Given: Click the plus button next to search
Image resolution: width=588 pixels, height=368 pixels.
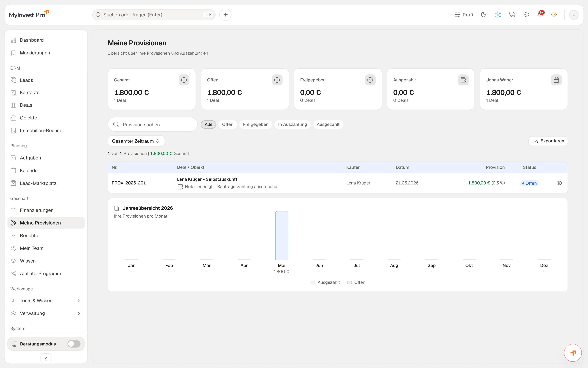Looking at the screenshot, I should tap(225, 15).
